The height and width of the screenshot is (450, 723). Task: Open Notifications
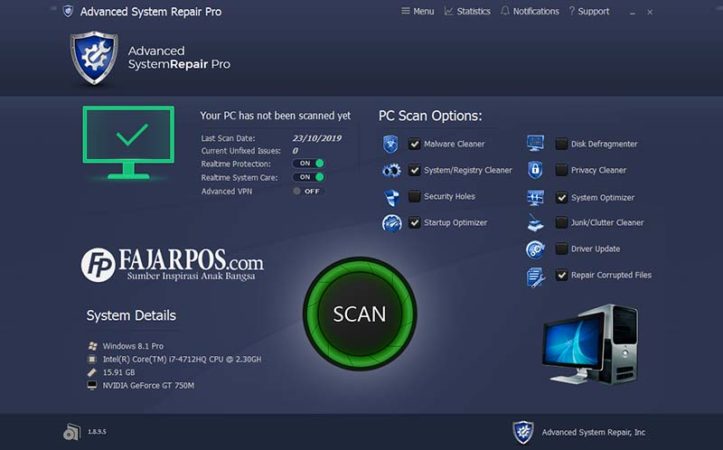pyautogui.click(x=530, y=11)
